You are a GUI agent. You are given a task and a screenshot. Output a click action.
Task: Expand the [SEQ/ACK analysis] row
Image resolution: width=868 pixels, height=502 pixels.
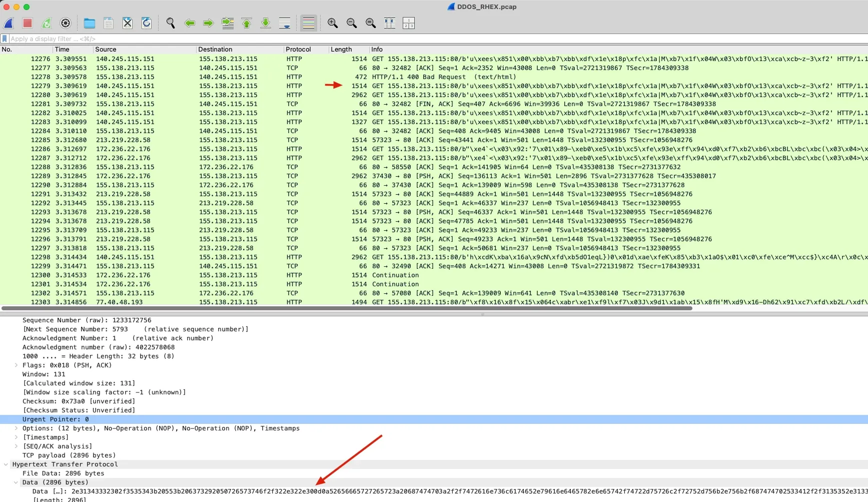coord(16,446)
